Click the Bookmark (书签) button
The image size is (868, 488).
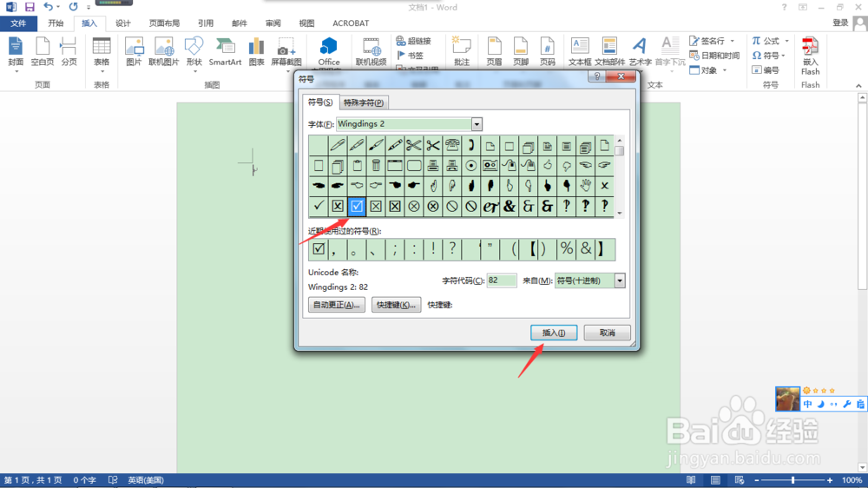pos(411,56)
